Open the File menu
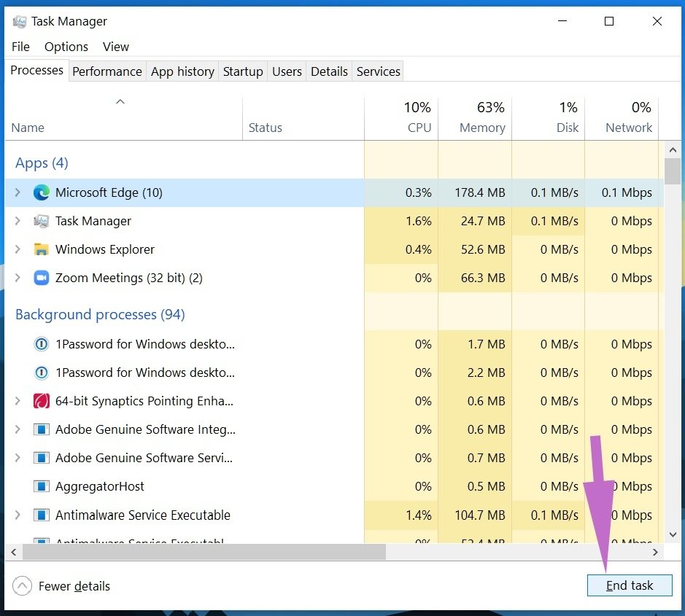The image size is (685, 616). pos(20,47)
